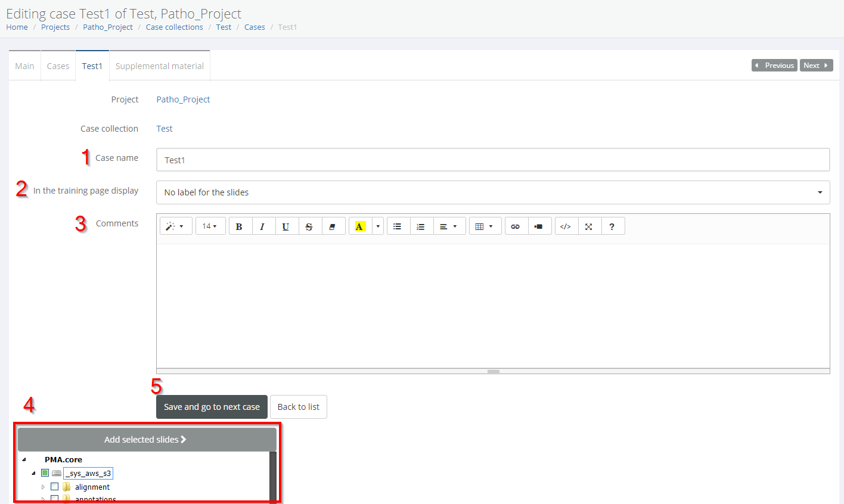The width and height of the screenshot is (844, 504).
Task: Toggle bold formatting in comments editor
Action: coord(240,226)
